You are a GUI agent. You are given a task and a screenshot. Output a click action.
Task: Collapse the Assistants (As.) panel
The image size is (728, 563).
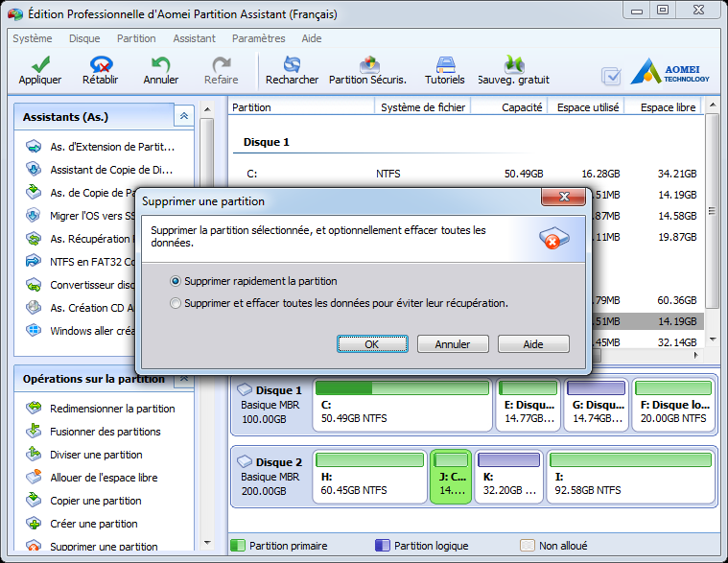click(x=184, y=116)
